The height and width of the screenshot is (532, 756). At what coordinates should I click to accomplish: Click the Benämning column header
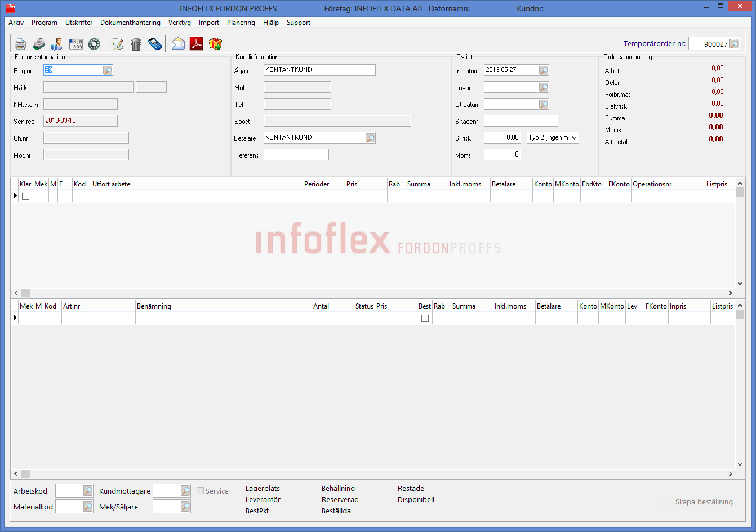pos(224,306)
